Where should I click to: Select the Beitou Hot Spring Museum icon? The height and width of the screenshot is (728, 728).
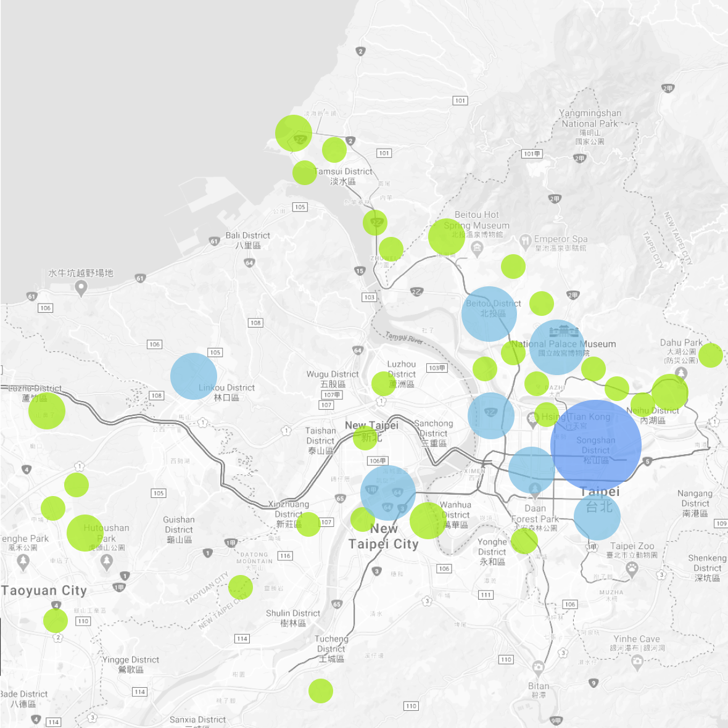point(477,249)
